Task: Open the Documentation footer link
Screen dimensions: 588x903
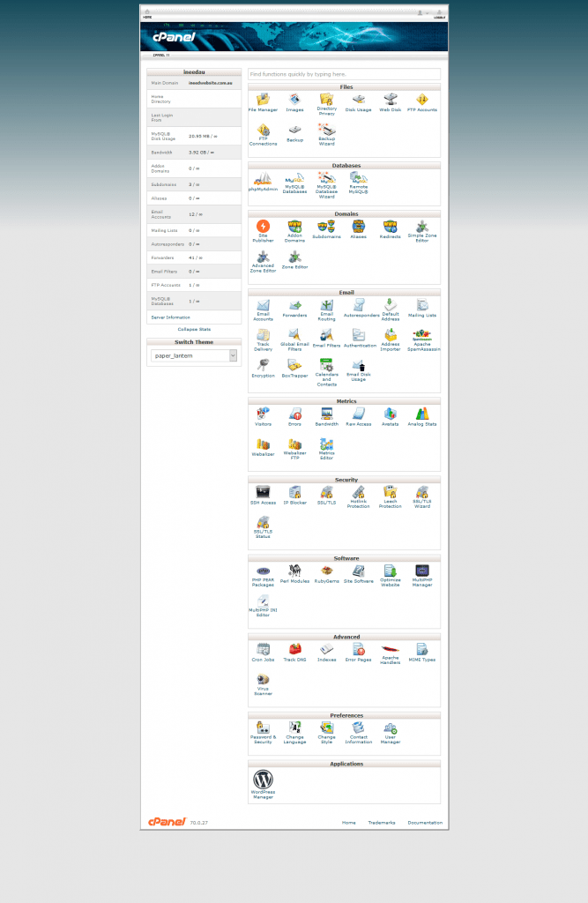Action: (x=425, y=822)
